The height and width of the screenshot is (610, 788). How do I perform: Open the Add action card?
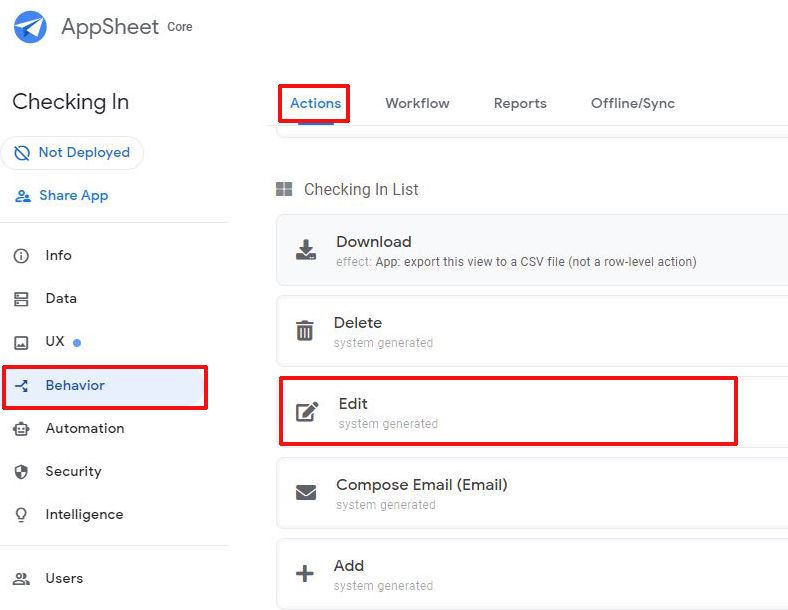pos(532,574)
